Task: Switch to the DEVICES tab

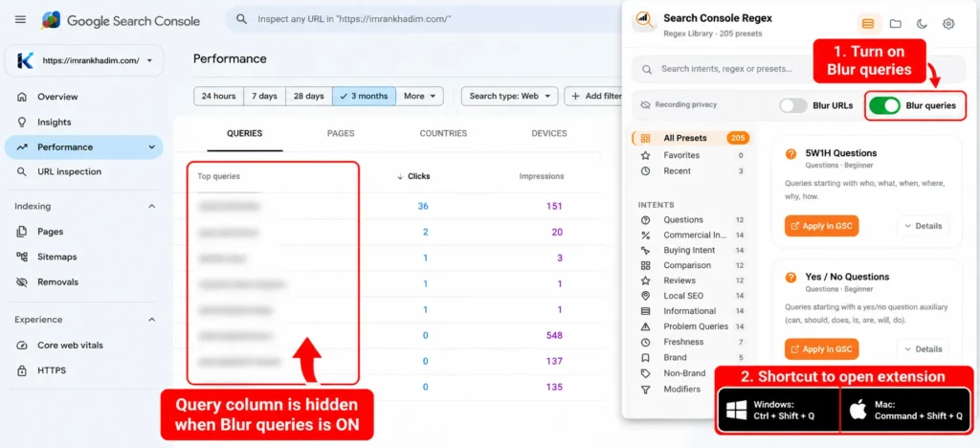Action: coord(548,133)
